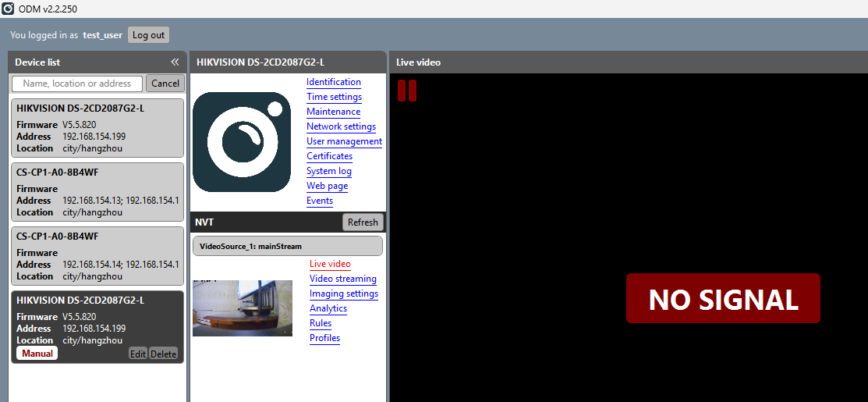Select CS-CP1-A0-8B4WF device at 192.168.154.13
The image size is (868, 402).
pos(97,192)
